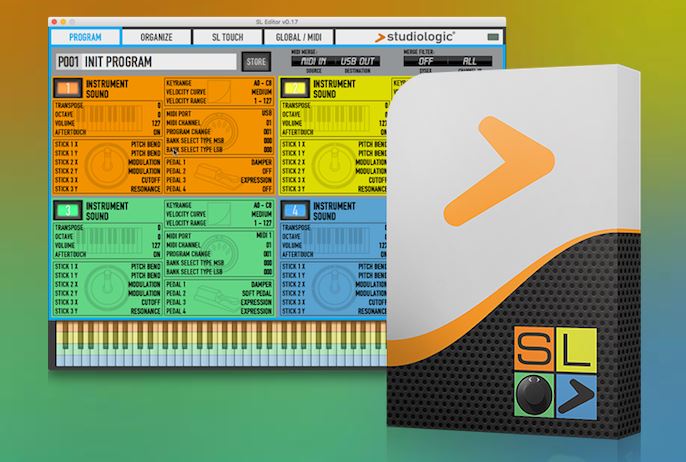Change MIDI merge source MIDI IN
Viewport: 686px width, 462px height.
click(x=313, y=61)
